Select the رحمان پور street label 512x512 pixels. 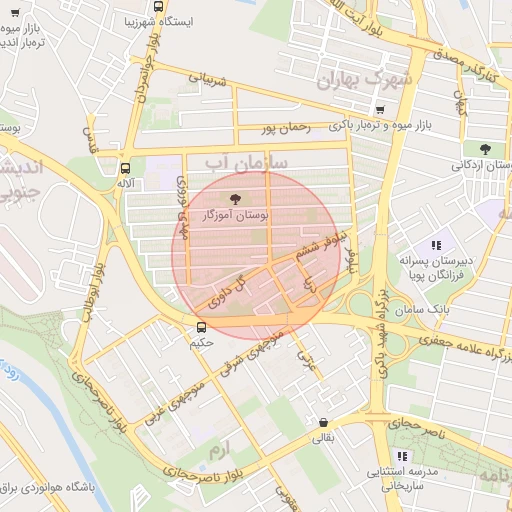[x=286, y=128]
